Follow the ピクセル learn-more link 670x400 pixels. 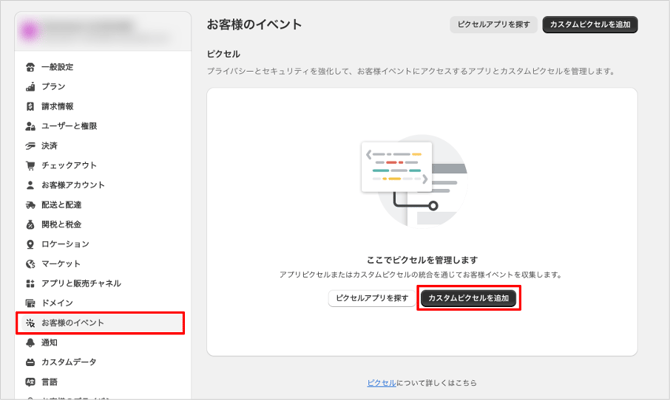[382, 383]
